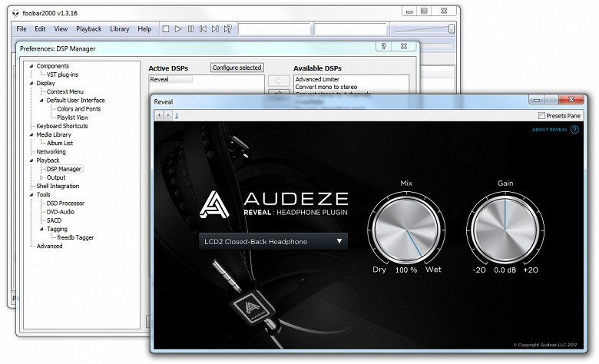Collapse the Tagging tree node

(41, 229)
